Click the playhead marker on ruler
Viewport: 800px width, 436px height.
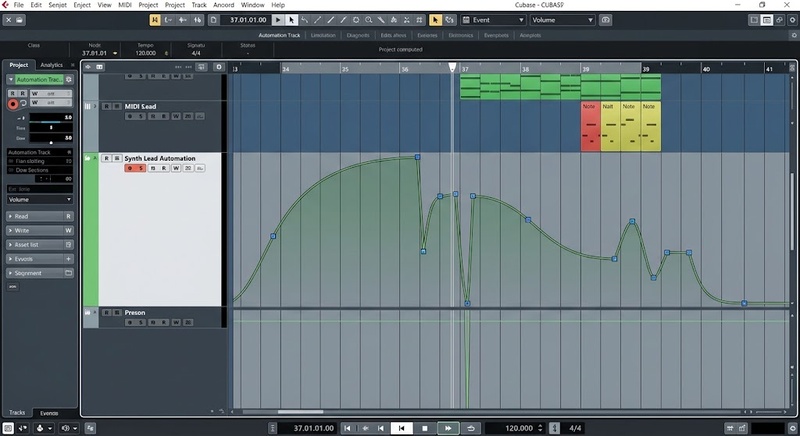click(452, 67)
